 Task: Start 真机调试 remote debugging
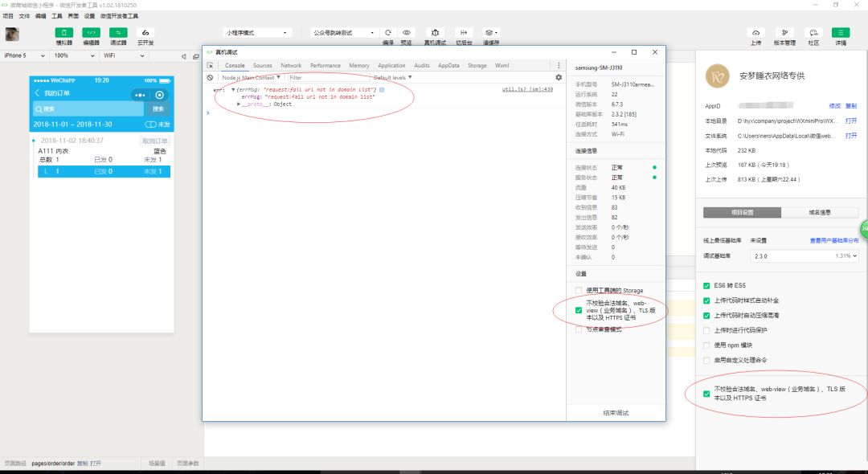(435, 33)
